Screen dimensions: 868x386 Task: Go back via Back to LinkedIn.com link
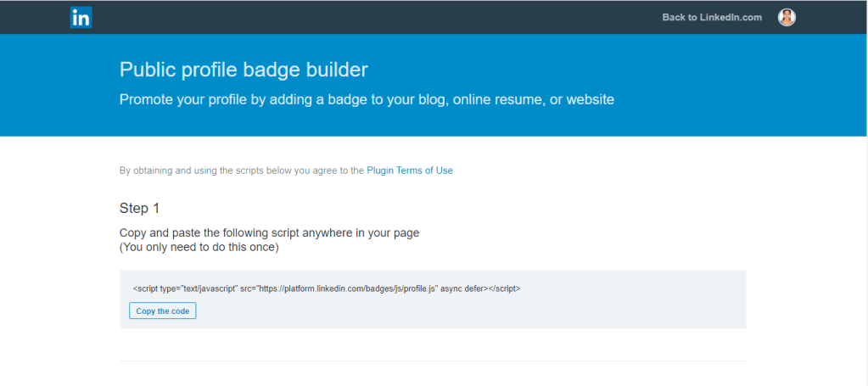[712, 17]
